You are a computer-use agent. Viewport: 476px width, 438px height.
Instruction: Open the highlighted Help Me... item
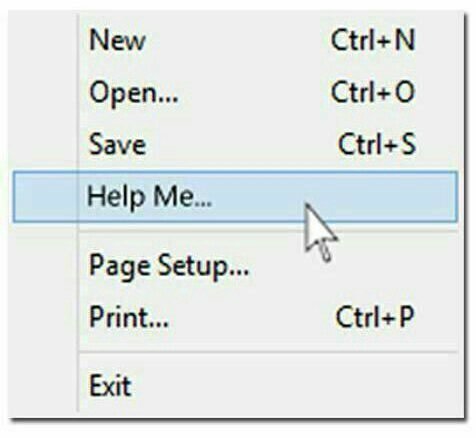point(235,196)
